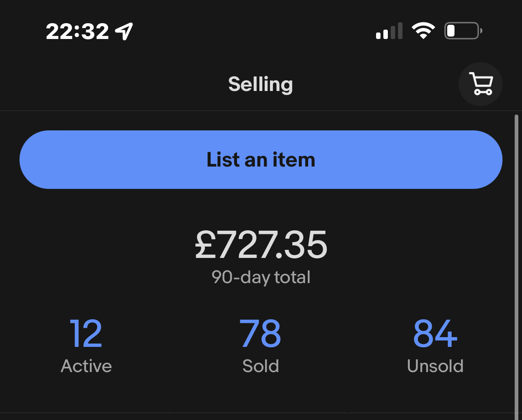Screen dimensions: 522x420
Task: Tap the Wi-Fi status icon
Action: pyautogui.click(x=423, y=31)
